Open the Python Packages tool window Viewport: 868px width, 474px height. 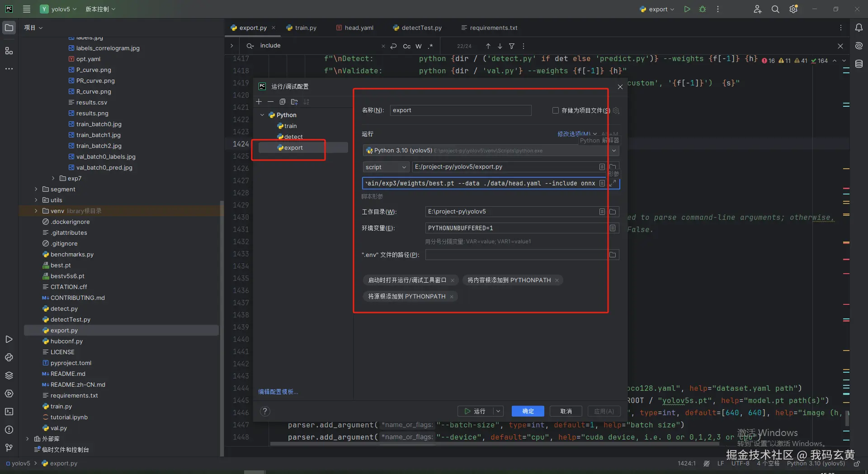[9, 375]
